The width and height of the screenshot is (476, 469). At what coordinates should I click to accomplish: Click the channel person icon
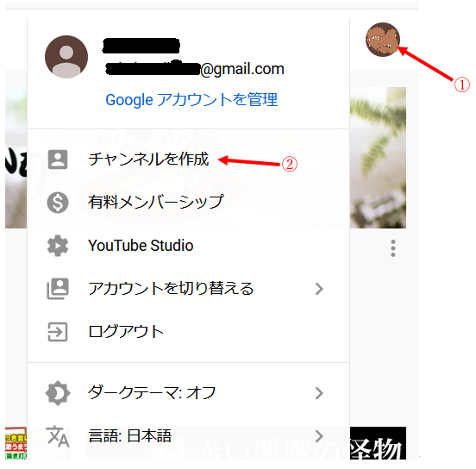(x=58, y=159)
